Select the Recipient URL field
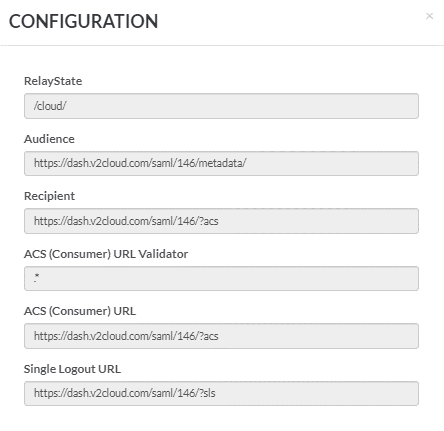Viewport: 444px width, 431px height. pyautogui.click(x=221, y=221)
